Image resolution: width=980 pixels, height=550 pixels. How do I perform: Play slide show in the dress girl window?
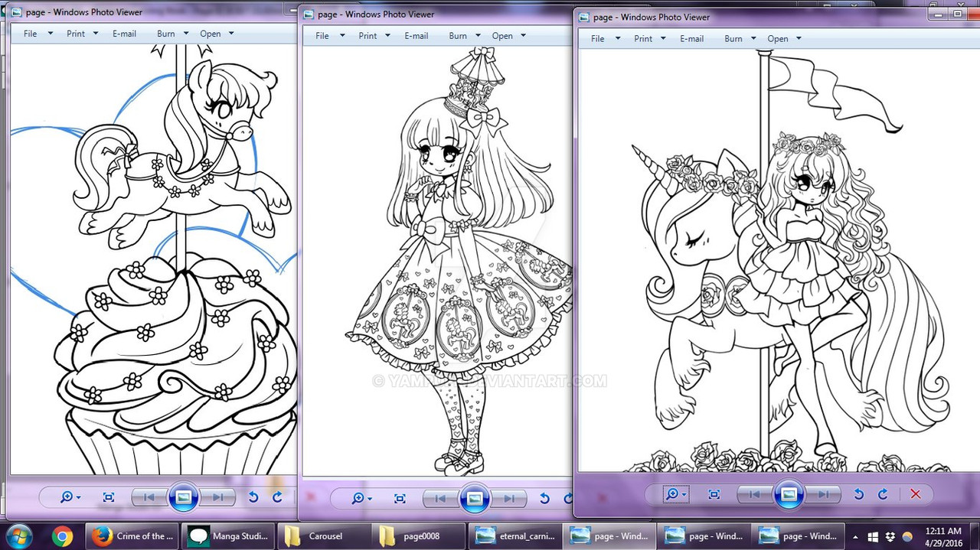click(x=474, y=500)
